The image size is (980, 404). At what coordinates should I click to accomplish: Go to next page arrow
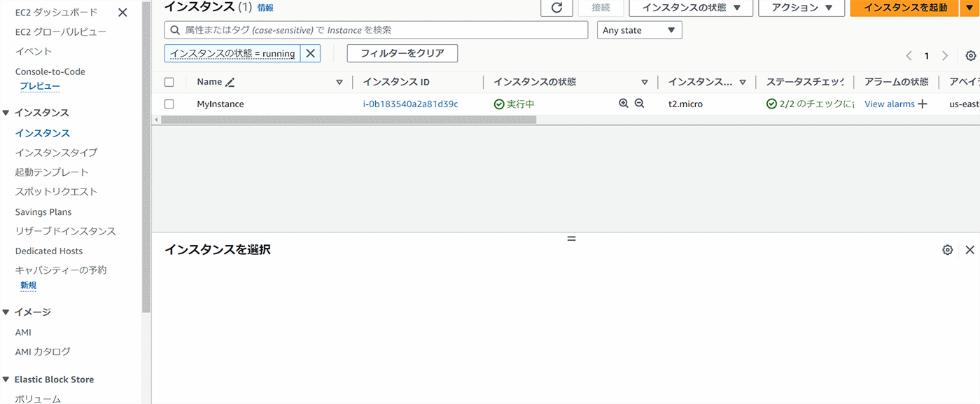[x=945, y=56]
